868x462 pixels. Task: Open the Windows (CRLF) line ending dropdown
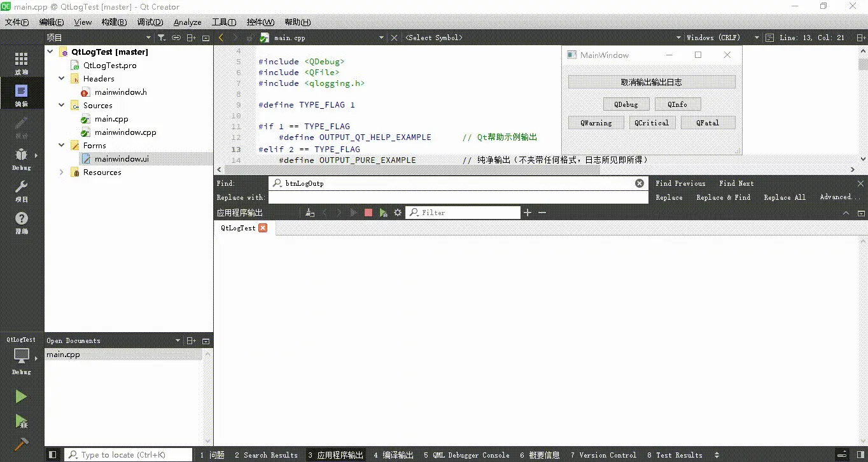(723, 38)
